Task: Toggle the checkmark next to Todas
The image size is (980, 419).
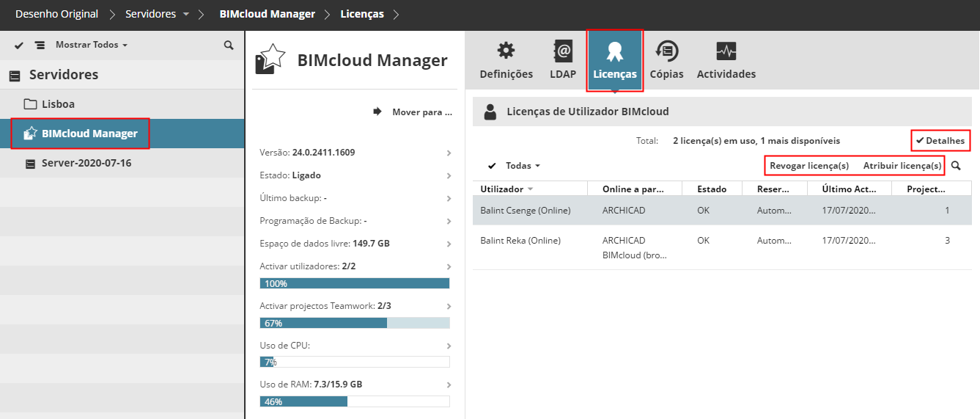Action: tap(492, 166)
